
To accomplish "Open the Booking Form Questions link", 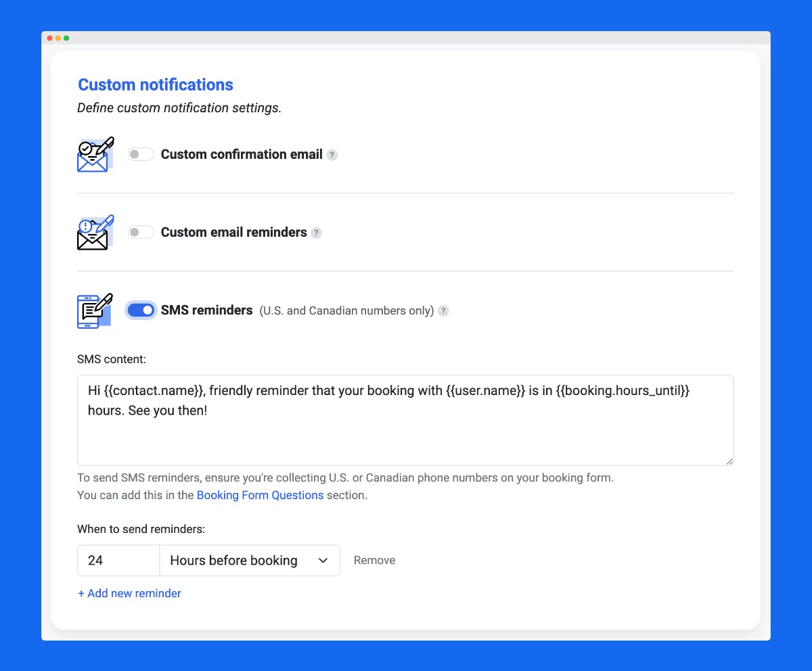I will pyautogui.click(x=260, y=495).
